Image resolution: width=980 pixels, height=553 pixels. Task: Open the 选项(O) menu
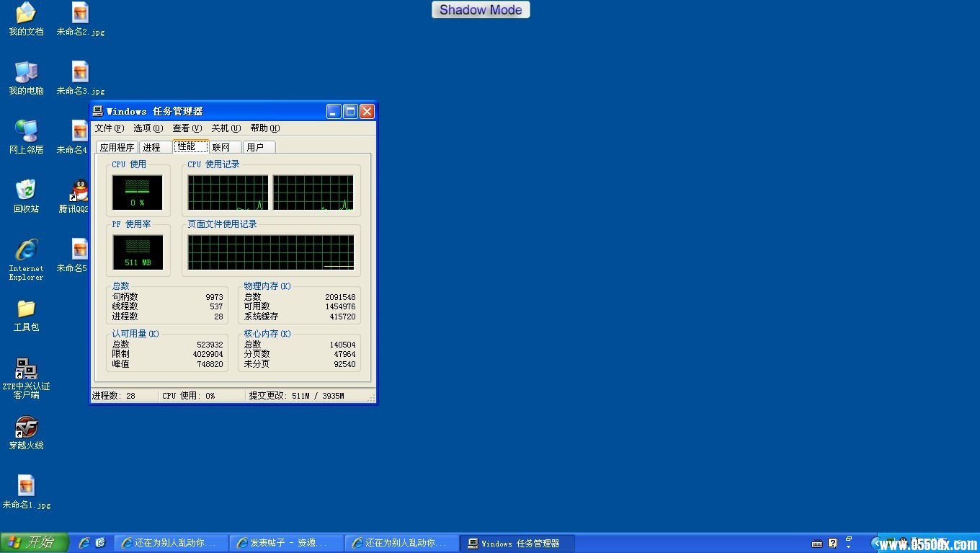[148, 128]
